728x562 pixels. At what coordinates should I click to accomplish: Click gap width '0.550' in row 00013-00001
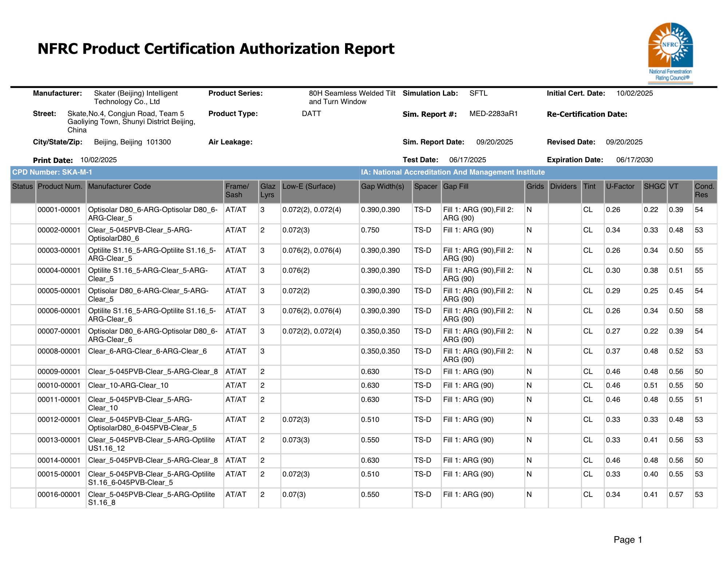pyautogui.click(x=370, y=440)
